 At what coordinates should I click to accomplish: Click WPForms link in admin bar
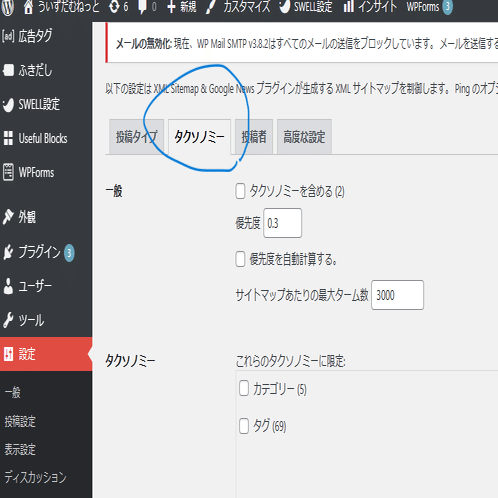point(423,7)
